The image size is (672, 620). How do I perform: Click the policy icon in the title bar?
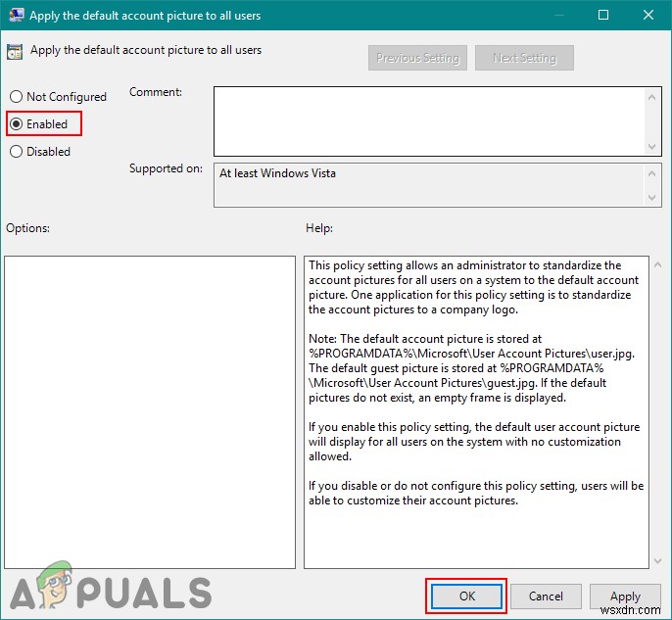[17, 15]
